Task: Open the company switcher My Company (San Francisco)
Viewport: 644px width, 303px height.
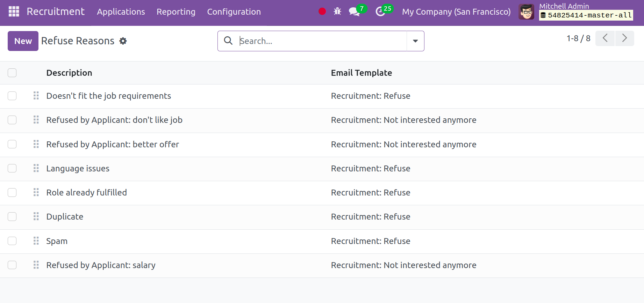Action: click(456, 12)
